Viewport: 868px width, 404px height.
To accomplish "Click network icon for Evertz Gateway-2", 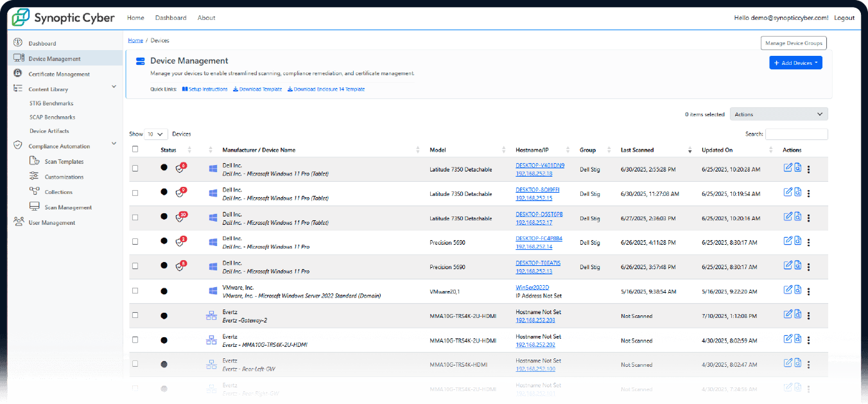I will point(211,315).
